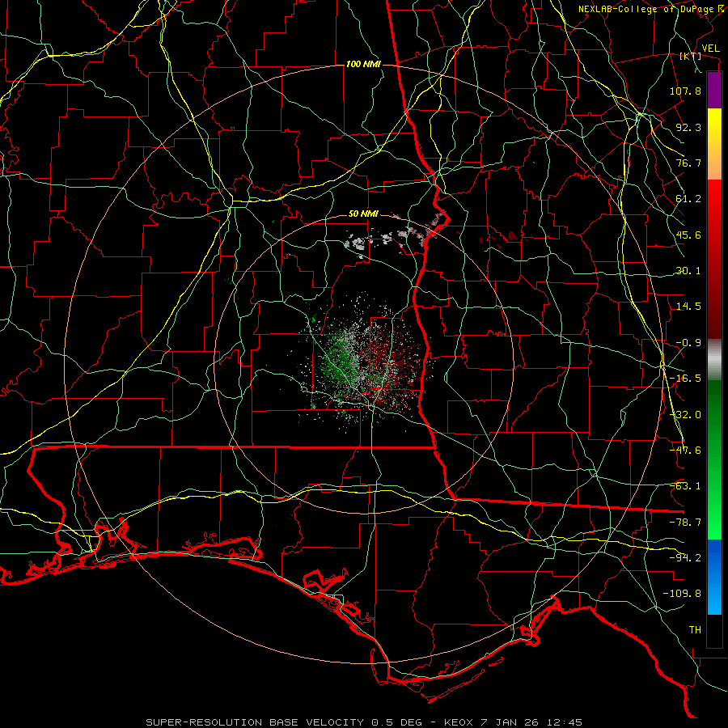This screenshot has width=728, height=728.
Task: Pick the purple segment of the velocity color bar
Action: [x=714, y=90]
